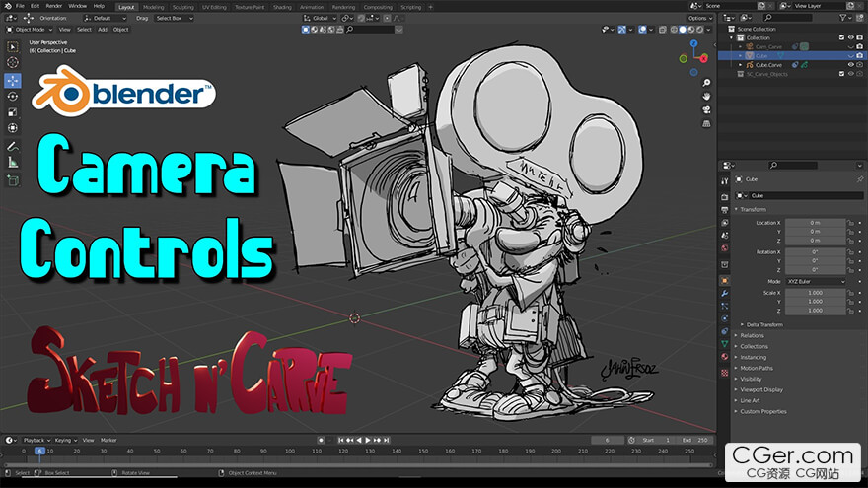Click the timeline play button
The width and height of the screenshot is (868, 488).
pyautogui.click(x=368, y=440)
